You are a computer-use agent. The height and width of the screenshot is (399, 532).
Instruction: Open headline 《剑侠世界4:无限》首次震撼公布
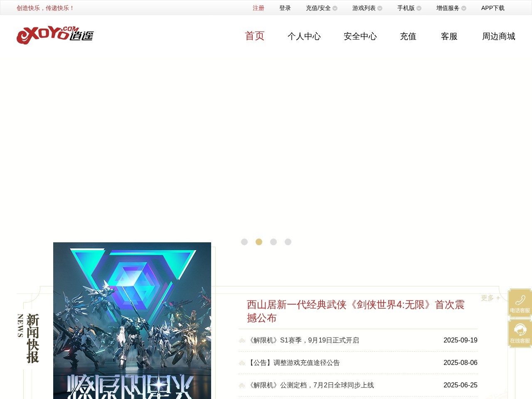click(356, 311)
